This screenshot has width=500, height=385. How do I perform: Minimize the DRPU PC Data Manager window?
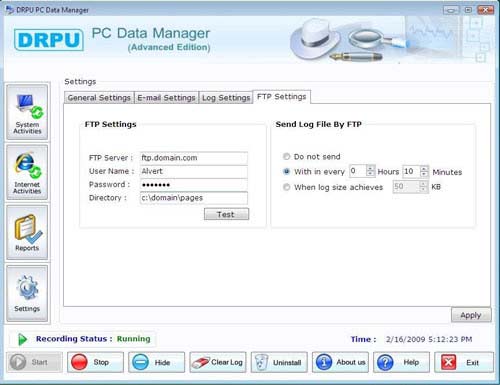[451, 10]
